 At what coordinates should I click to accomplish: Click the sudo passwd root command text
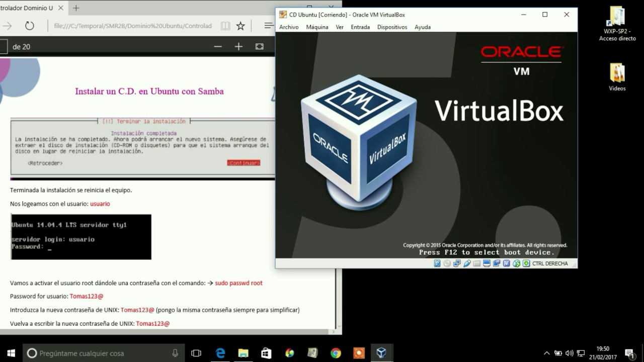pos(238,283)
